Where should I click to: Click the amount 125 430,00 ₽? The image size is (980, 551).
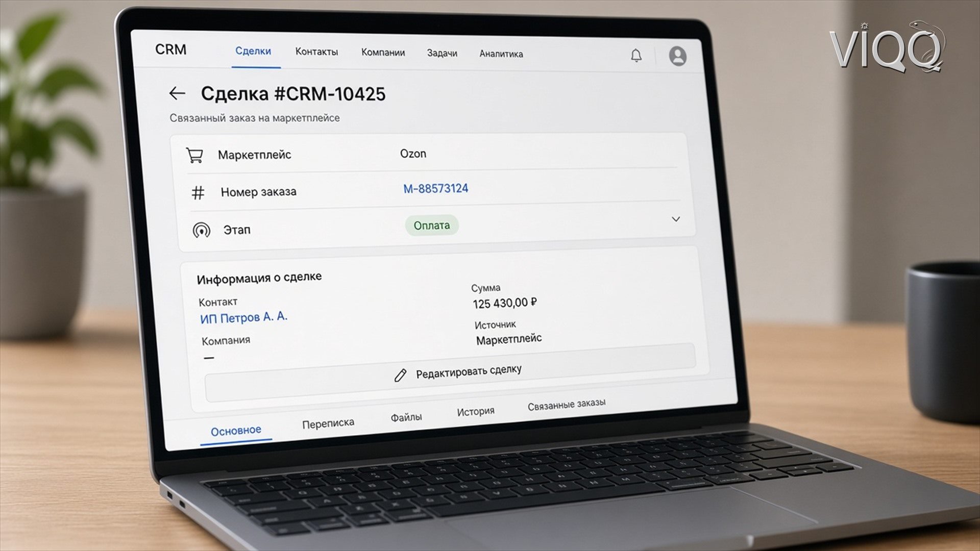(x=504, y=303)
